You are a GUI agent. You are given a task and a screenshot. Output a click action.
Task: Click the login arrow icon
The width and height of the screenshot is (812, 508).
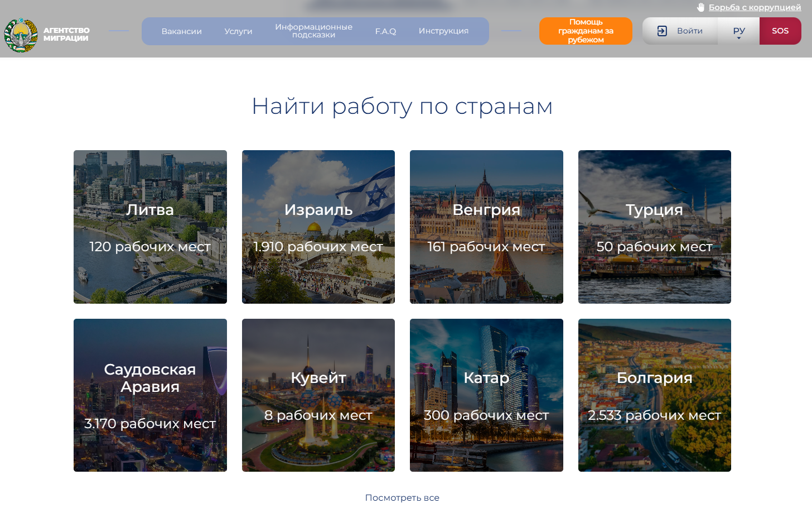point(662,31)
